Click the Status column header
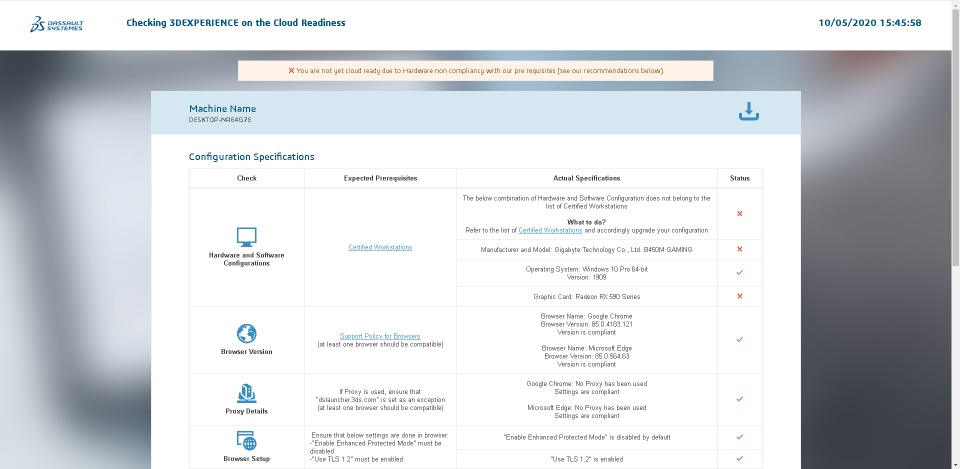Image resolution: width=960 pixels, height=469 pixels. point(740,178)
